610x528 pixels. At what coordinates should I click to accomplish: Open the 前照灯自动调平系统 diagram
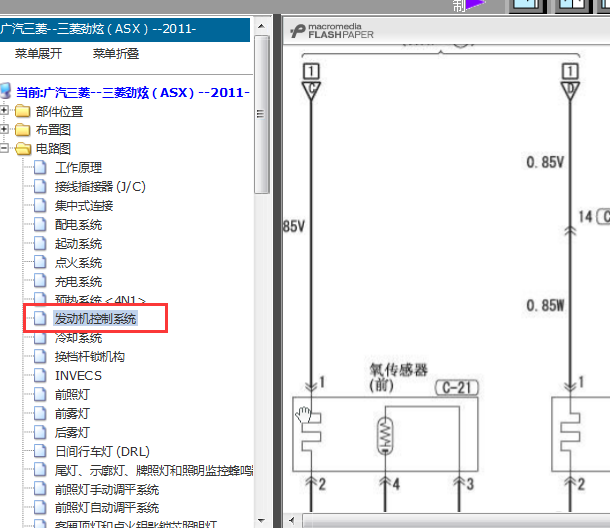[107, 508]
